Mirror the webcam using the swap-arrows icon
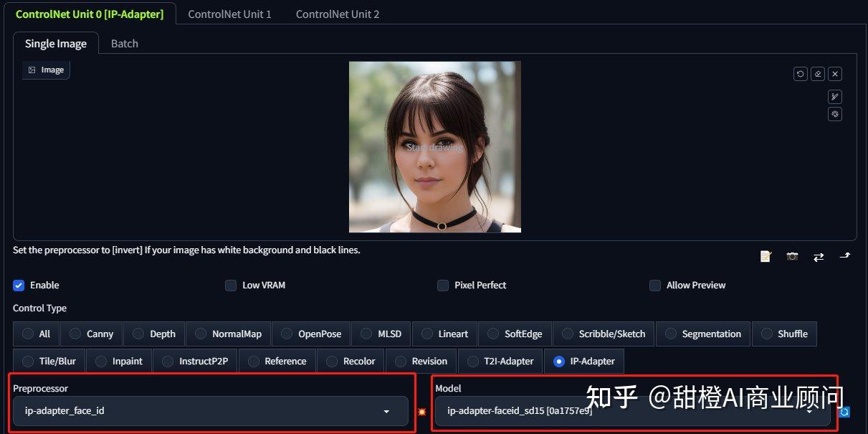The image size is (868, 434). click(819, 256)
